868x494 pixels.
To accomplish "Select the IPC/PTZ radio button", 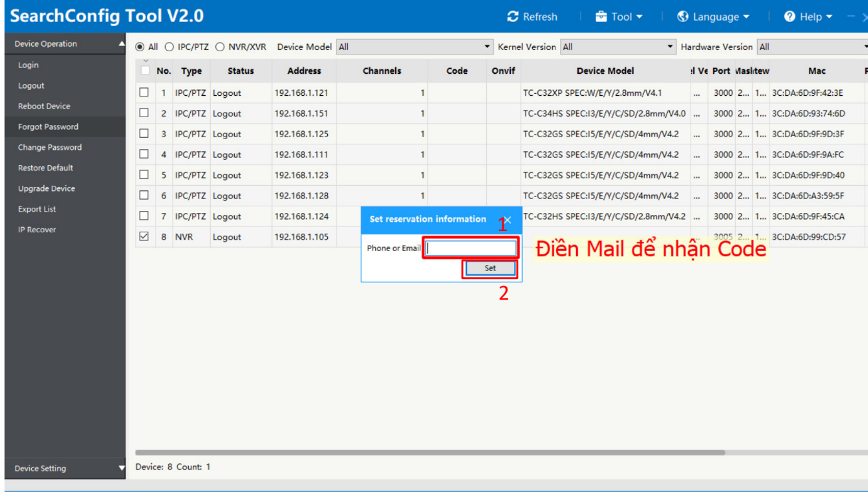I will pyautogui.click(x=170, y=47).
